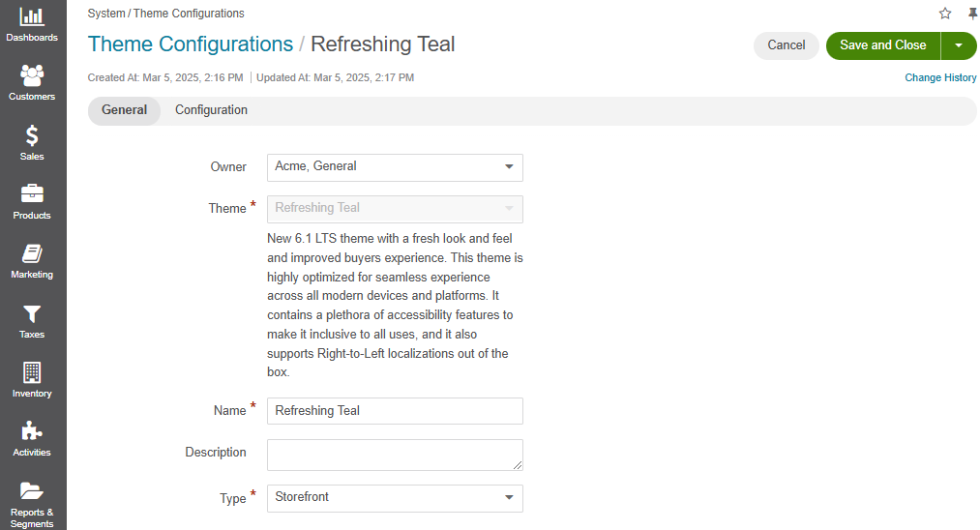Viewport: 980px width, 530px height.
Task: Open the Dashboards menu icon
Action: [x=32, y=16]
